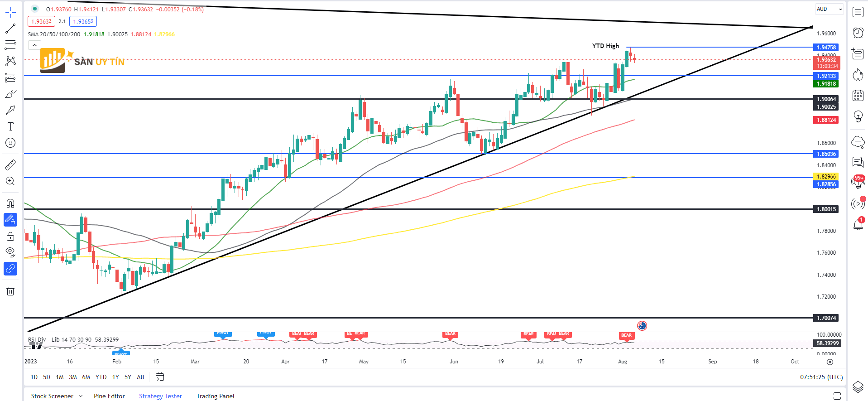Viewport: 868px width, 401px height.
Task: Open the news headlines panel icon
Action: tap(858, 53)
